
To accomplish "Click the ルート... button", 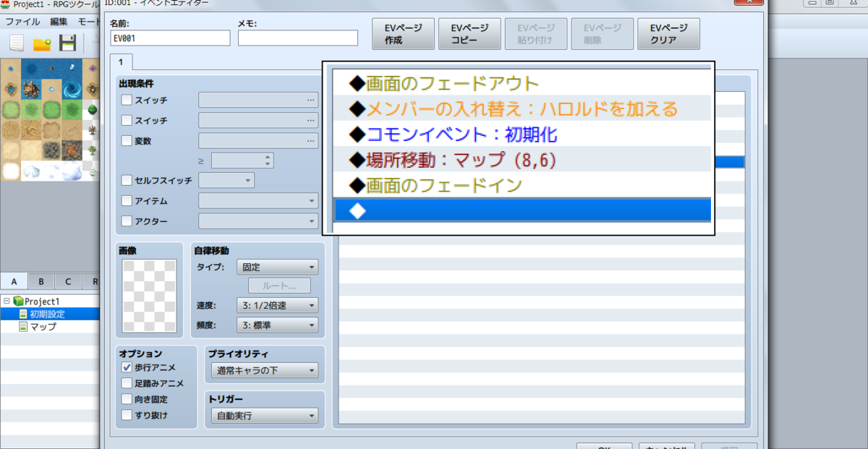I will click(x=279, y=286).
